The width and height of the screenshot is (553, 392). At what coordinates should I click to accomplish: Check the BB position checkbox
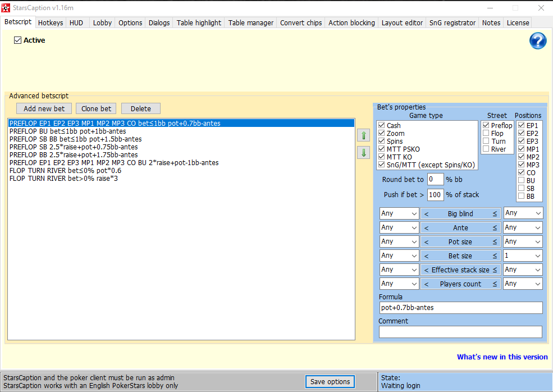coord(521,196)
